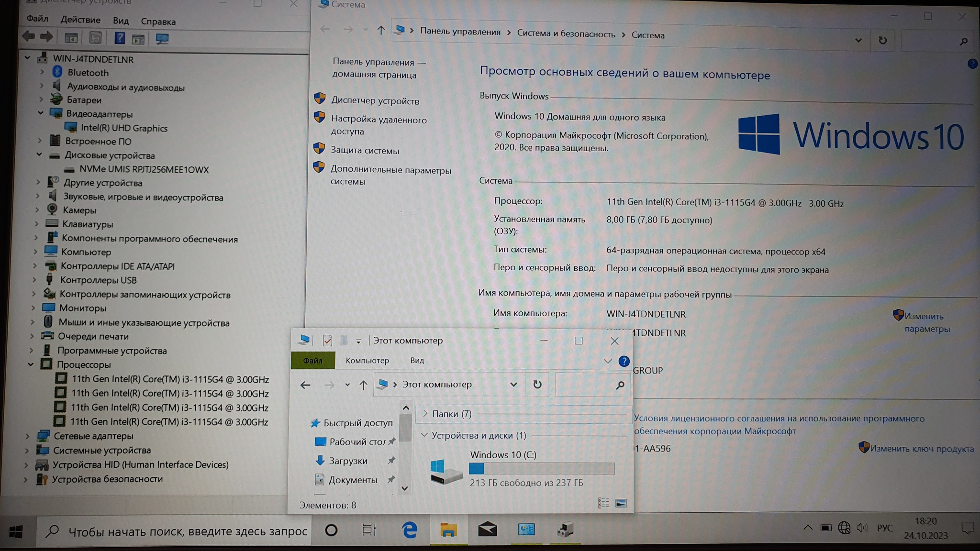Open Microsoft Edge from the taskbar
Image resolution: width=980 pixels, height=551 pixels.
tap(410, 530)
